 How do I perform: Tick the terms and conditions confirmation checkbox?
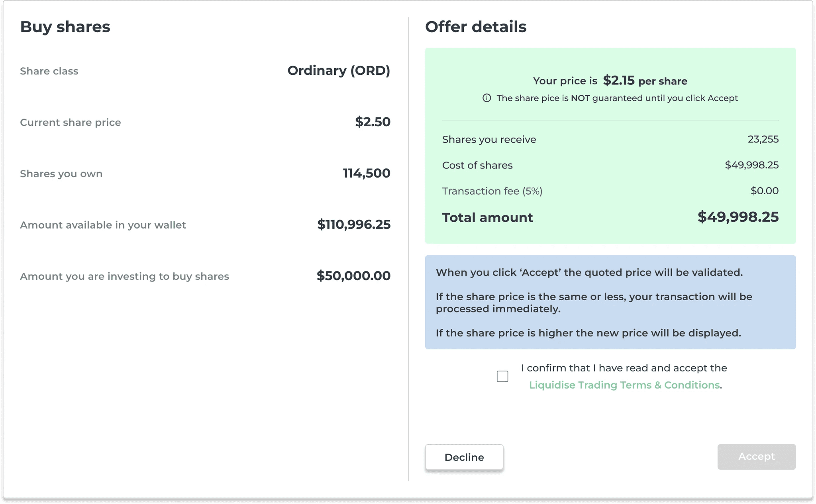502,376
